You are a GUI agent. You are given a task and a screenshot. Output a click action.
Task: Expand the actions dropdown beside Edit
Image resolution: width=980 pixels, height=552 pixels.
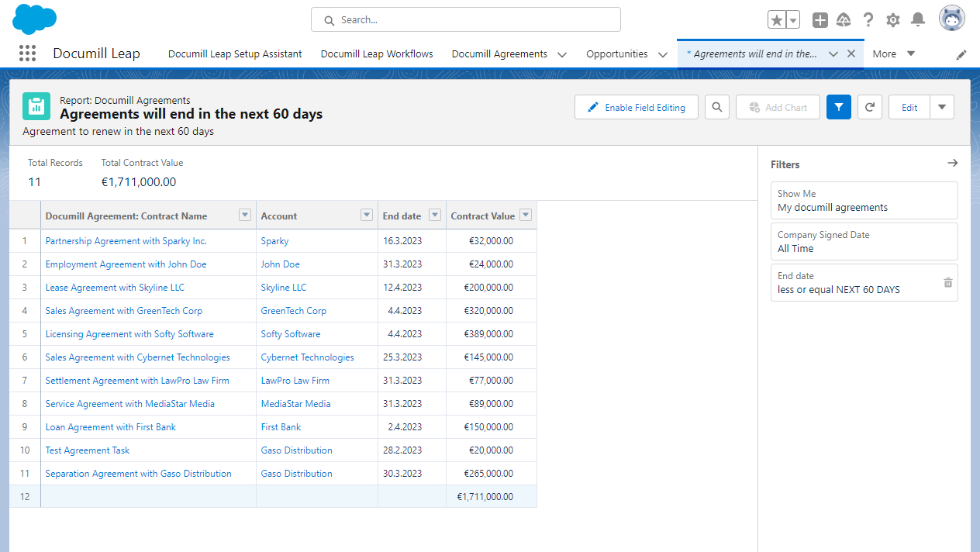942,107
